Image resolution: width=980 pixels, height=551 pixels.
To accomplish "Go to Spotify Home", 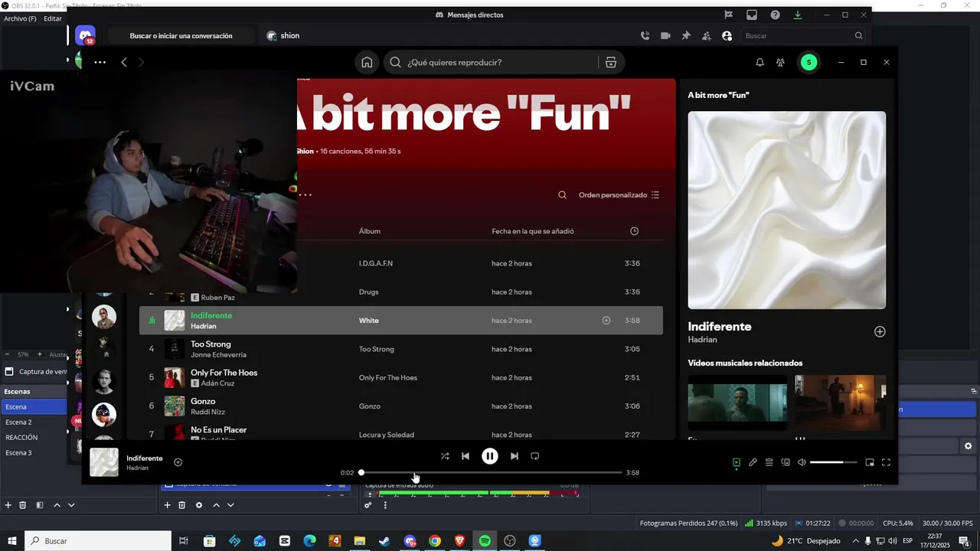I will 367,63.
